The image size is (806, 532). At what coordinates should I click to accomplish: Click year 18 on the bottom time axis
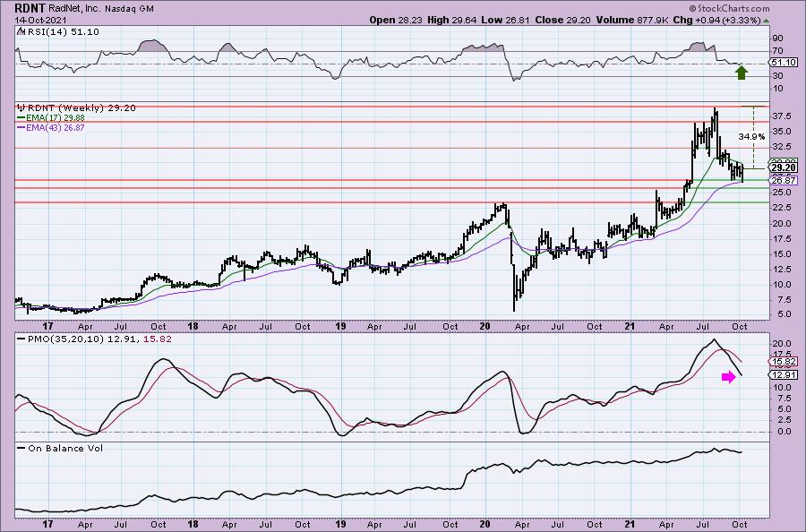(193, 524)
